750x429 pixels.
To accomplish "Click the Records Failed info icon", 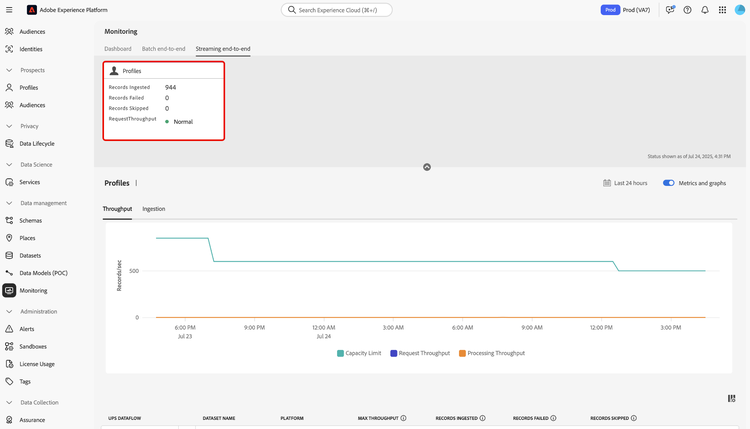I will [x=553, y=418].
